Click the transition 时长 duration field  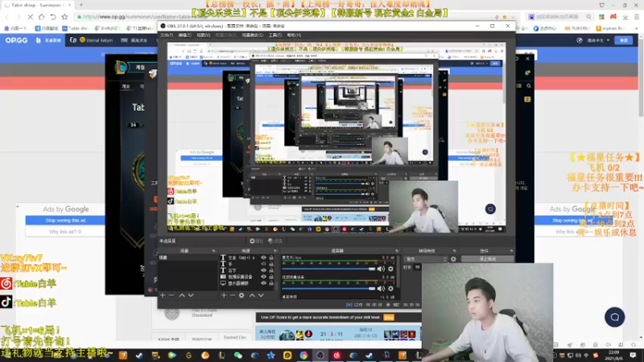tap(418, 267)
